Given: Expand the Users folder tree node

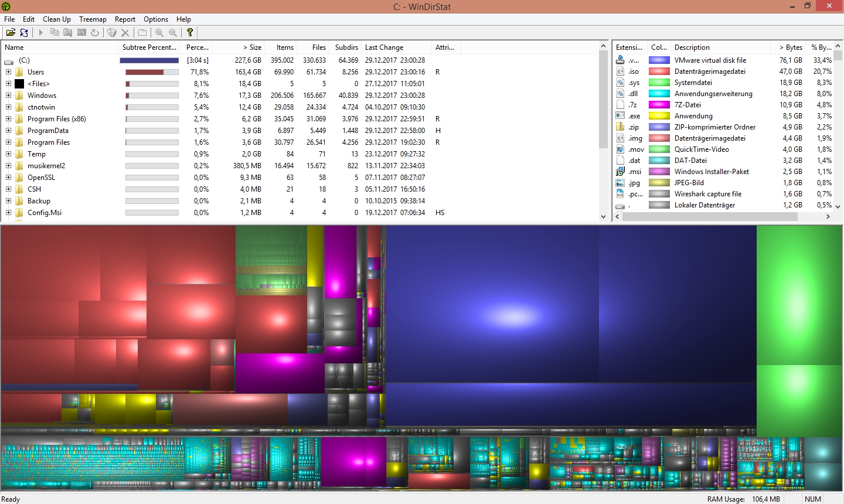Looking at the screenshot, I should (8, 72).
